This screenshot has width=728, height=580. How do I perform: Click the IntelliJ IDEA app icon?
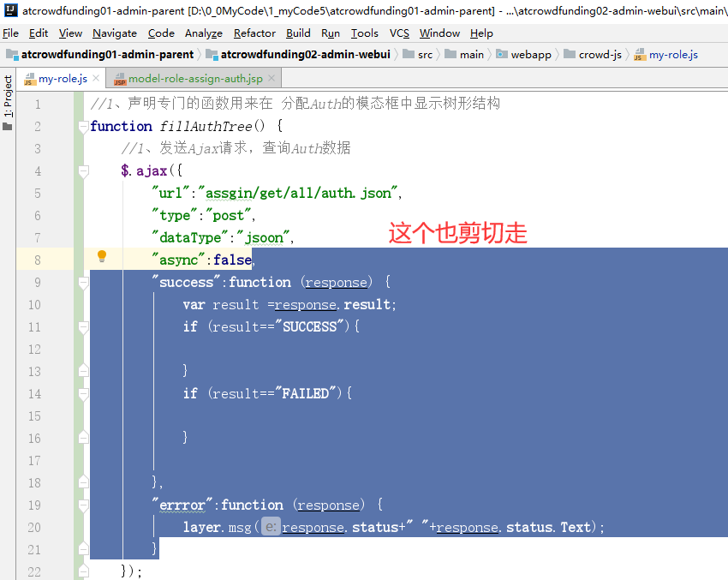(10, 10)
